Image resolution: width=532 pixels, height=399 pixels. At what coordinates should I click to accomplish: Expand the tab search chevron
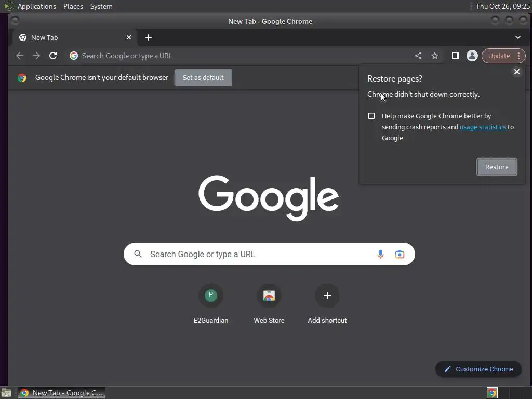tap(518, 37)
